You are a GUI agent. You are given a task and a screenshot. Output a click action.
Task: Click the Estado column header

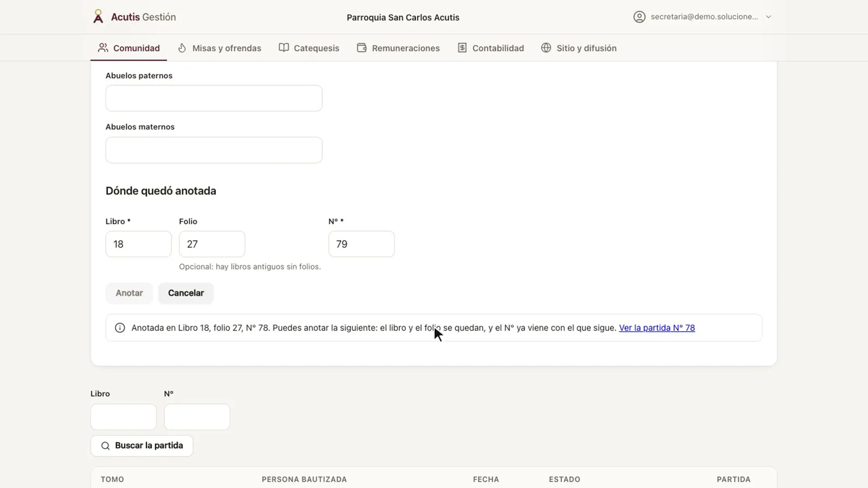(565, 479)
